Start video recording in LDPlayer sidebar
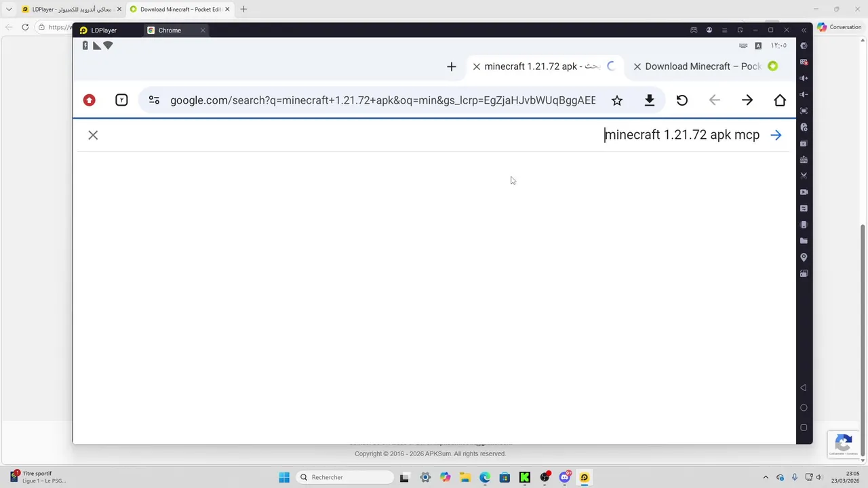This screenshot has width=868, height=488. [x=804, y=192]
